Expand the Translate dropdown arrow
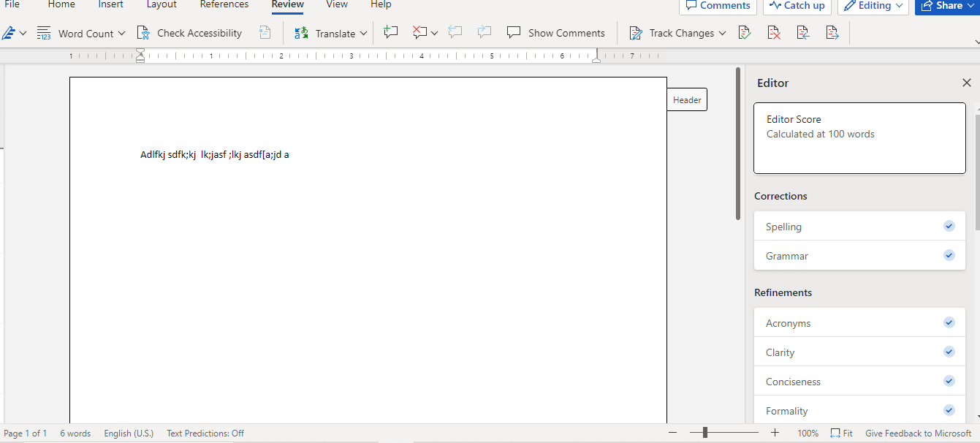Viewport: 980px width, 443px height. tap(363, 32)
